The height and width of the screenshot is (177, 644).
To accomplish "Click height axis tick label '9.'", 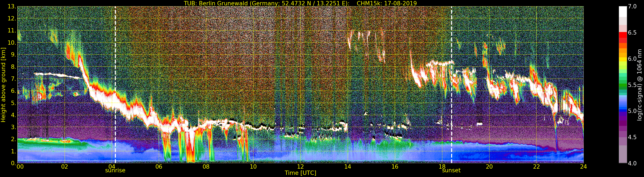I will tap(13, 55).
